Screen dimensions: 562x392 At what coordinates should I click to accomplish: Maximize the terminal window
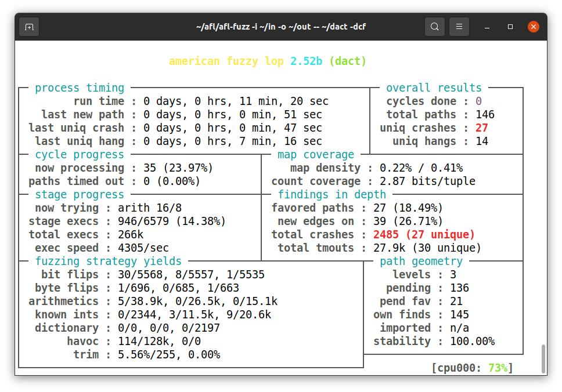click(510, 27)
